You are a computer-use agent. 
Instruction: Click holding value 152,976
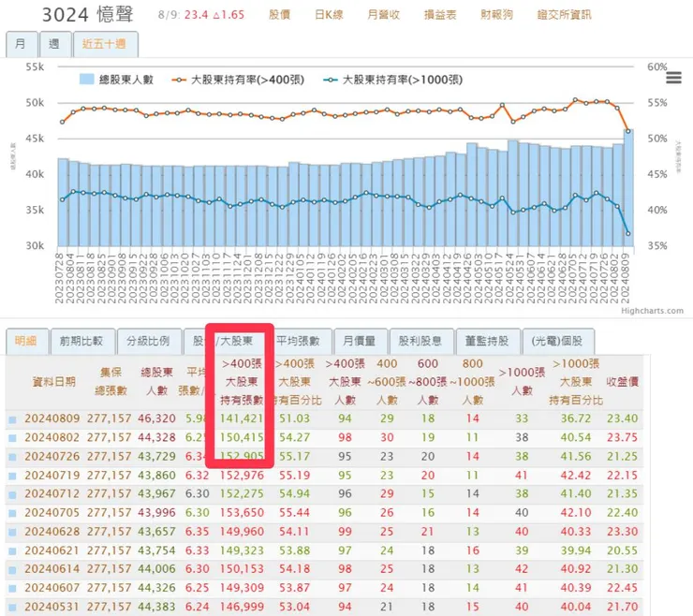(242, 476)
